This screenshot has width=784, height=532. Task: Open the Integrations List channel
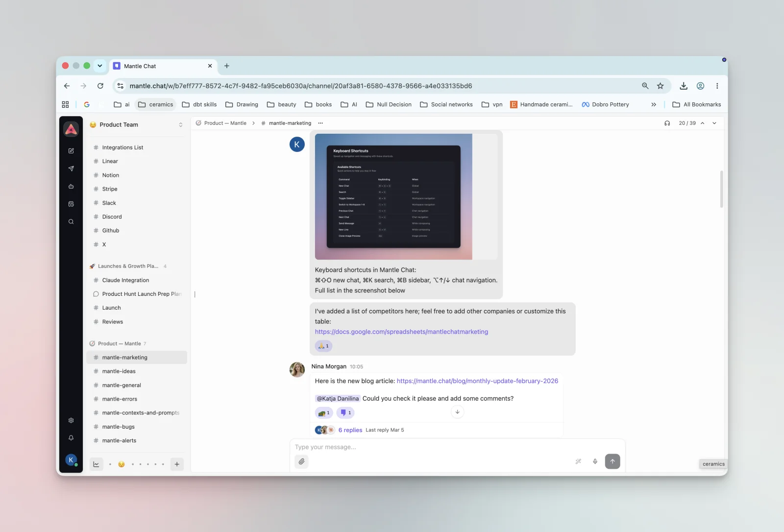(137, 147)
